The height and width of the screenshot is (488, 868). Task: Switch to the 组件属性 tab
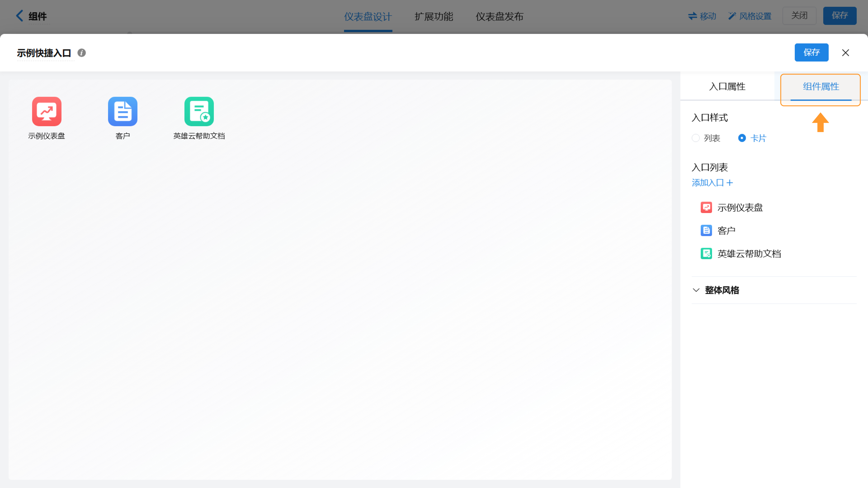pyautogui.click(x=821, y=87)
